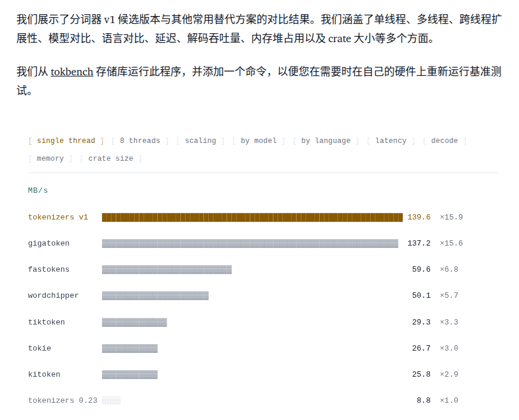
Task: Click the ×6.8 speedup multiplier
Action: pyautogui.click(x=449, y=269)
